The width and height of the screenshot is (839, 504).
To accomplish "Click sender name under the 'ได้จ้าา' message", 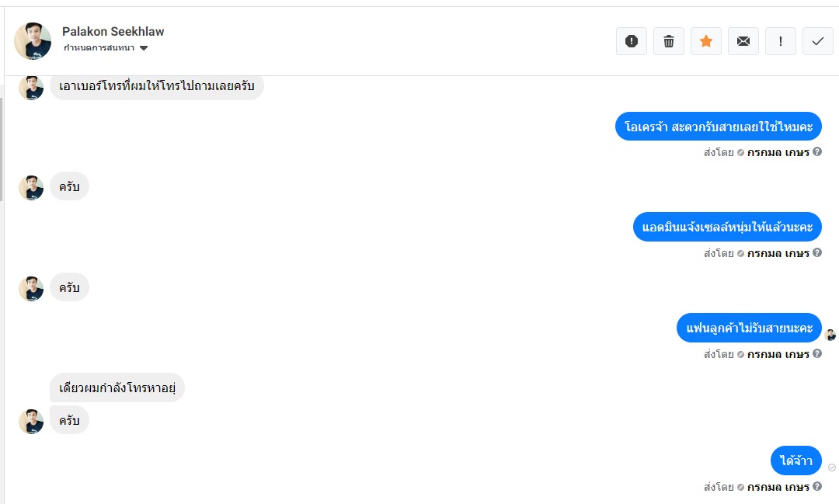I will click(x=778, y=487).
